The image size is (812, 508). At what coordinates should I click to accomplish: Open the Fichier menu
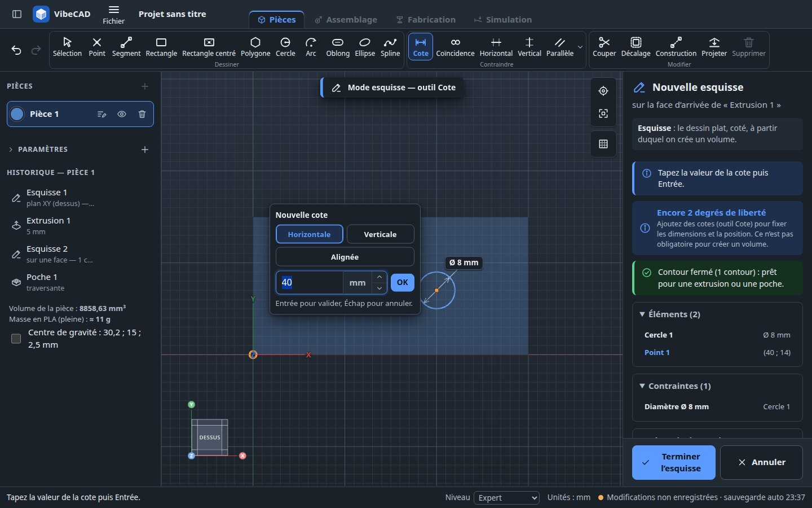(x=113, y=15)
